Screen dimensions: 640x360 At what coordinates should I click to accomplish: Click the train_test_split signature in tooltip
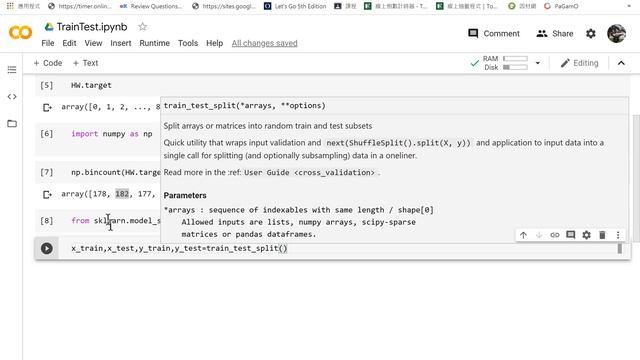(244, 106)
